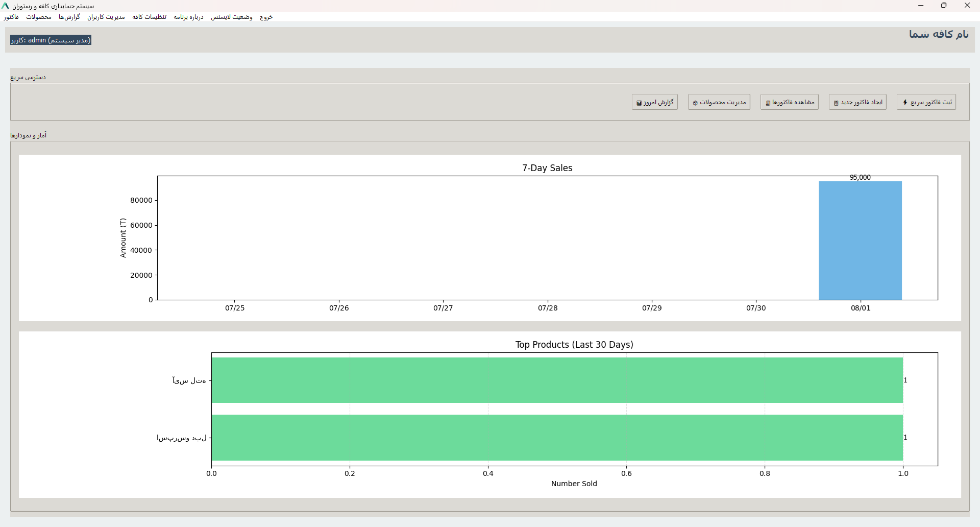Click درباره برنامه (about program) menu item
This screenshot has width=980, height=527.
pos(188,17)
